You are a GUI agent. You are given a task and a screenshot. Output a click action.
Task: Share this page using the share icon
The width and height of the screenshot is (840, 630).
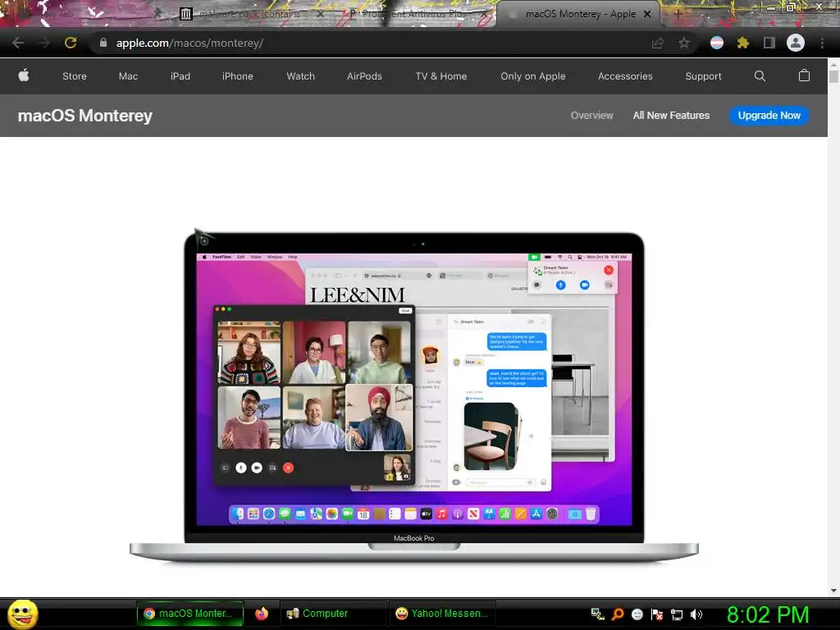(658, 43)
